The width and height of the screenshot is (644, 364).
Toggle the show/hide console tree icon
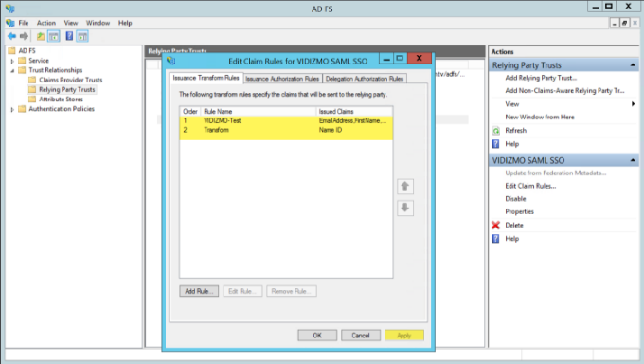coord(54,36)
